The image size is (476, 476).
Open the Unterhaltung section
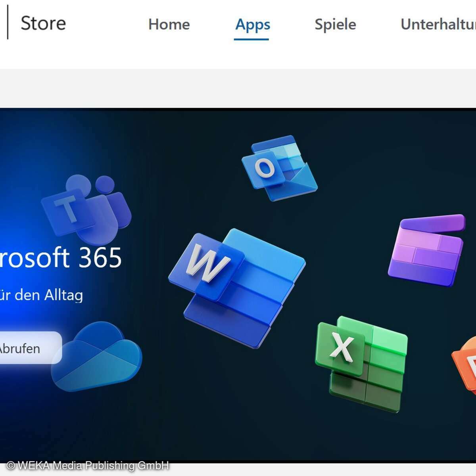[436, 24]
